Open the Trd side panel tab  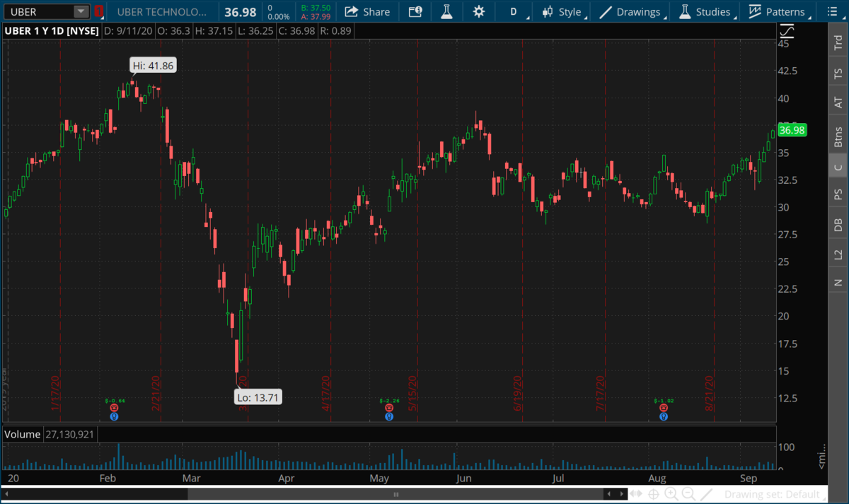tap(838, 44)
